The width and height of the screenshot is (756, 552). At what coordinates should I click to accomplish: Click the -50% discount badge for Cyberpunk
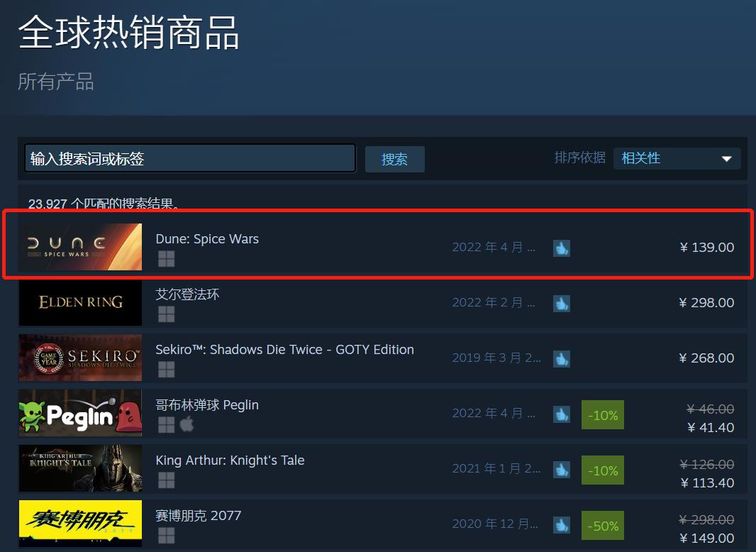click(x=603, y=526)
